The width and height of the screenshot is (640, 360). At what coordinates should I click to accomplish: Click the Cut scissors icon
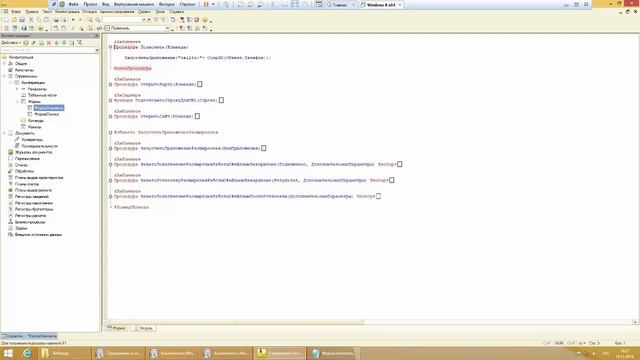pos(31,20)
